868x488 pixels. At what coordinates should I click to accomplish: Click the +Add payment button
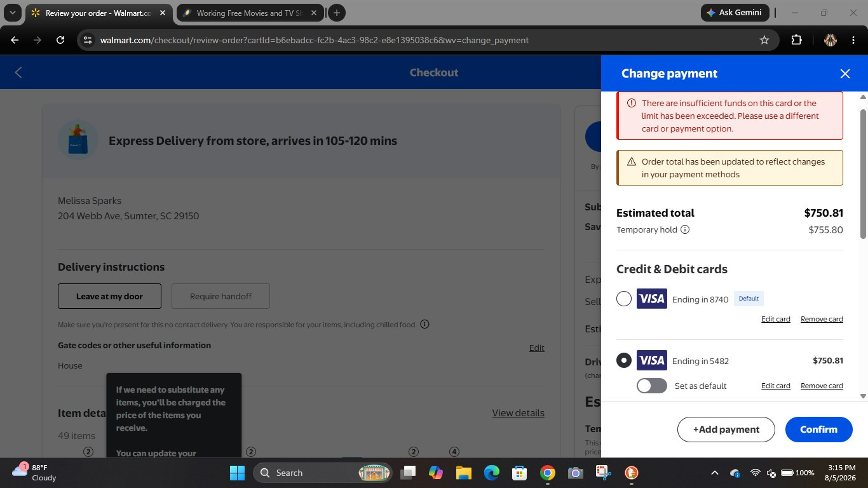pos(726,430)
